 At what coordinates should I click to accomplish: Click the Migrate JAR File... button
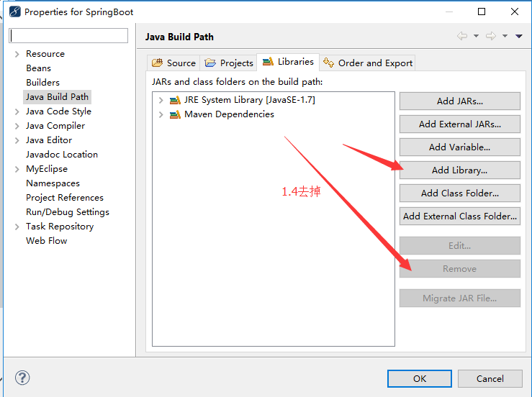[460, 298]
